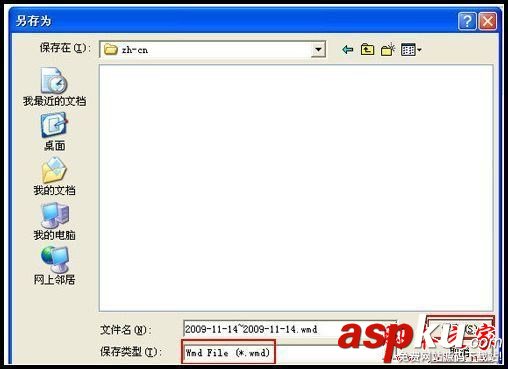Close the Save As (另存为) dialog

(x=488, y=21)
